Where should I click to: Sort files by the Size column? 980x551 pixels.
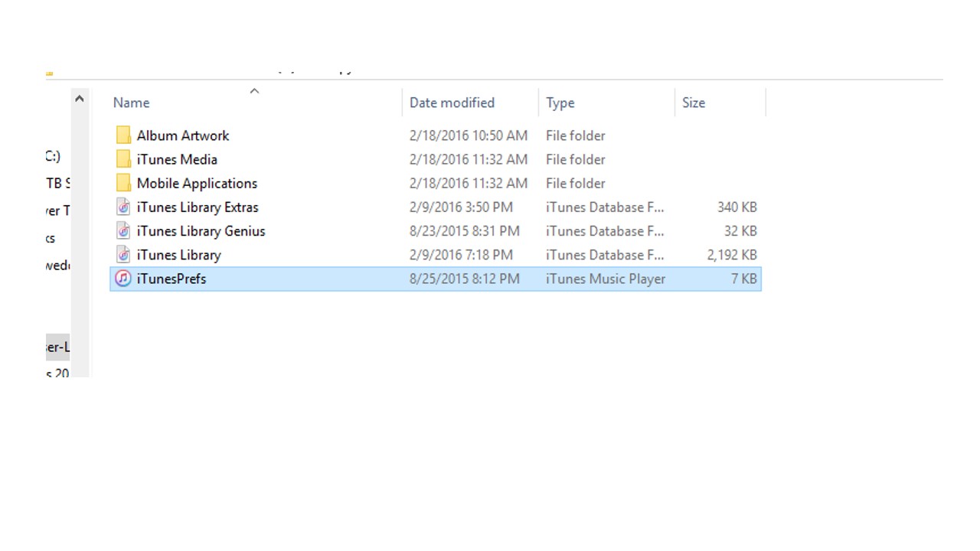pos(693,103)
